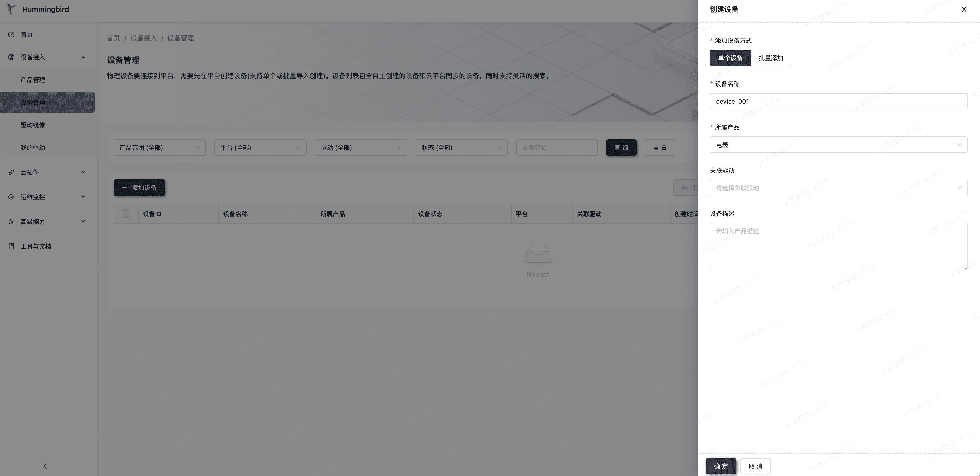Open 产品管理 in the sidebar menu
The height and width of the screenshot is (476, 980).
(x=33, y=80)
